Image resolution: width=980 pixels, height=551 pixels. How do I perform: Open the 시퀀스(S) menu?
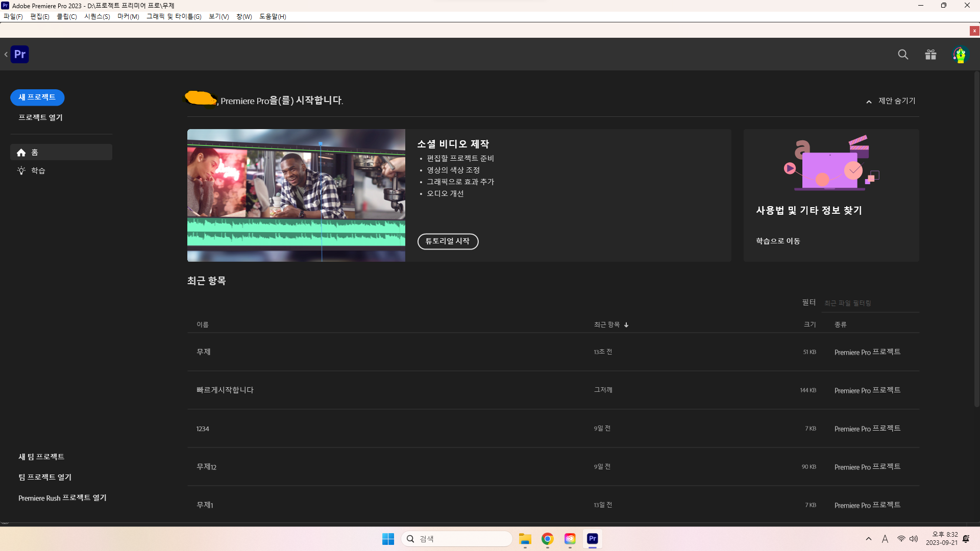tap(97, 17)
